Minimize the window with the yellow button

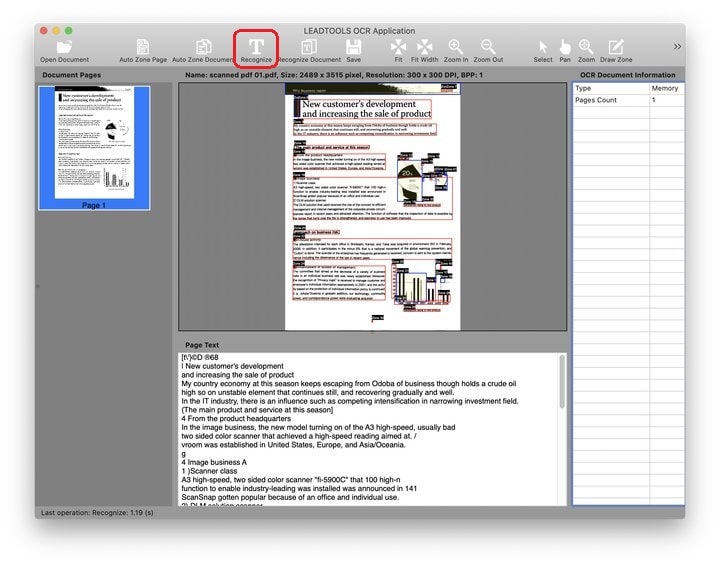click(56, 31)
